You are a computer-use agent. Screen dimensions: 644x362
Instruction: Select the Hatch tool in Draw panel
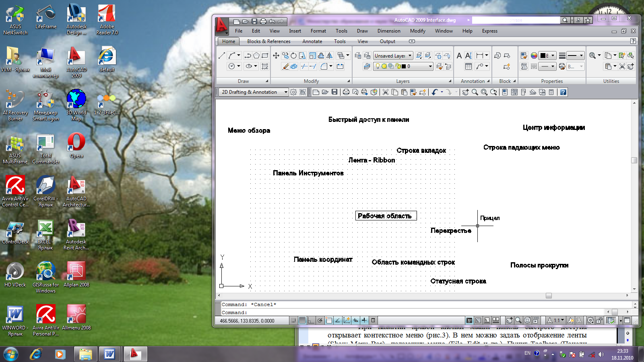click(x=265, y=66)
